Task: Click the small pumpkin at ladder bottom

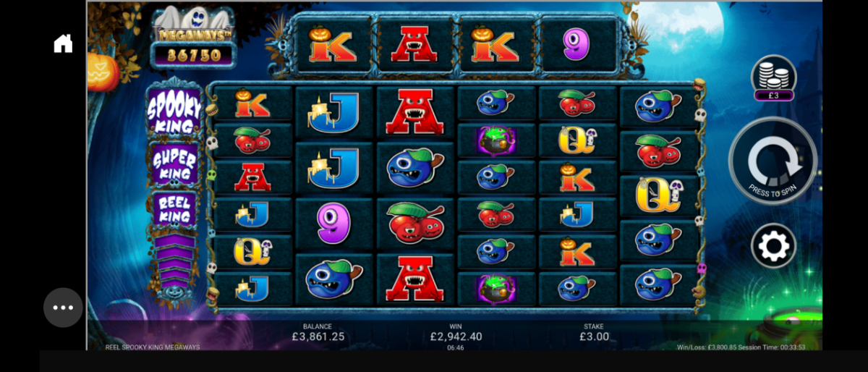Action: 174,292
